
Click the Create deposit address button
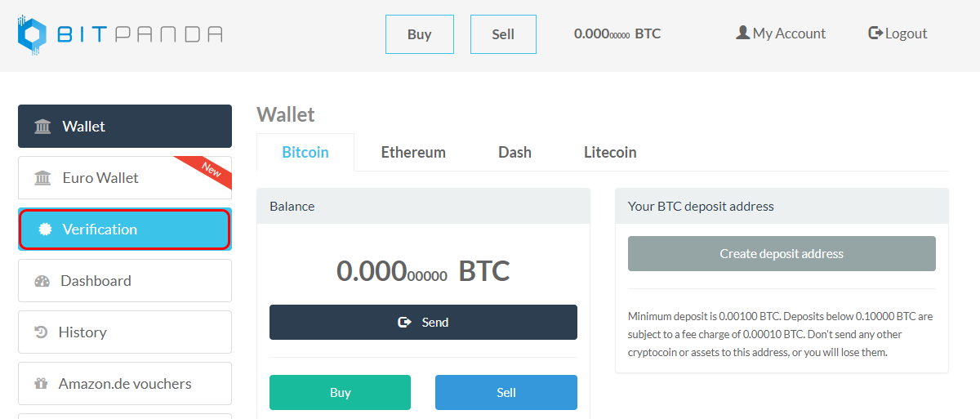coord(782,254)
